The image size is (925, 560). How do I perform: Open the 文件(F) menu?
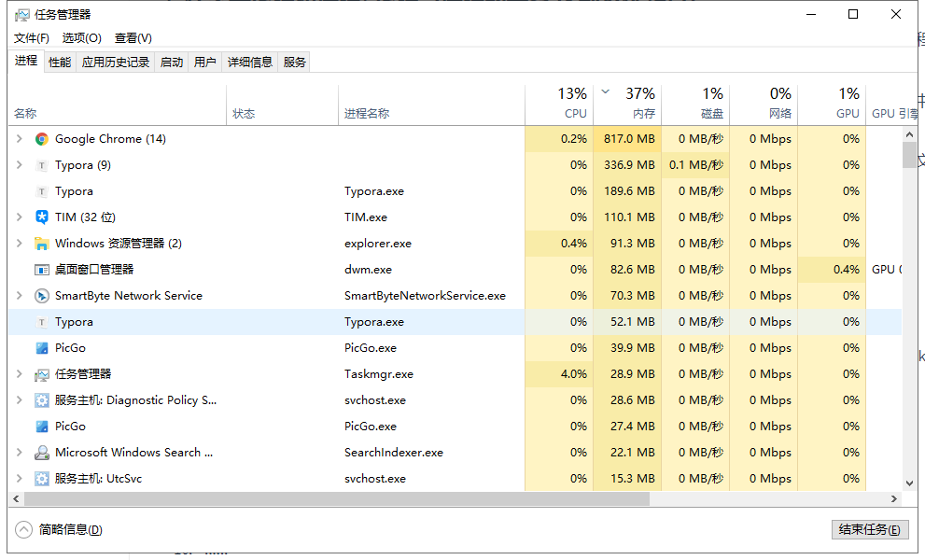click(31, 37)
